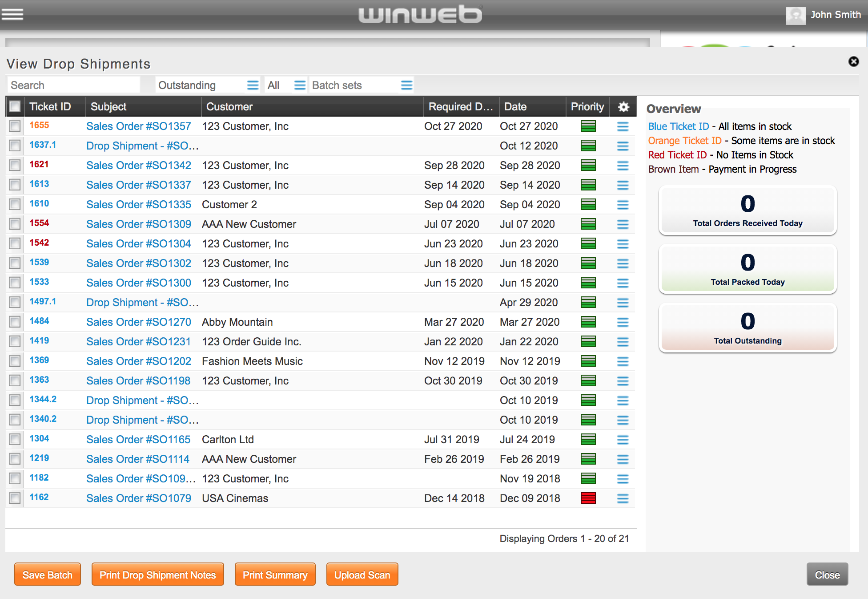
Task: Expand the Batch sets dropdown
Action: tap(406, 85)
